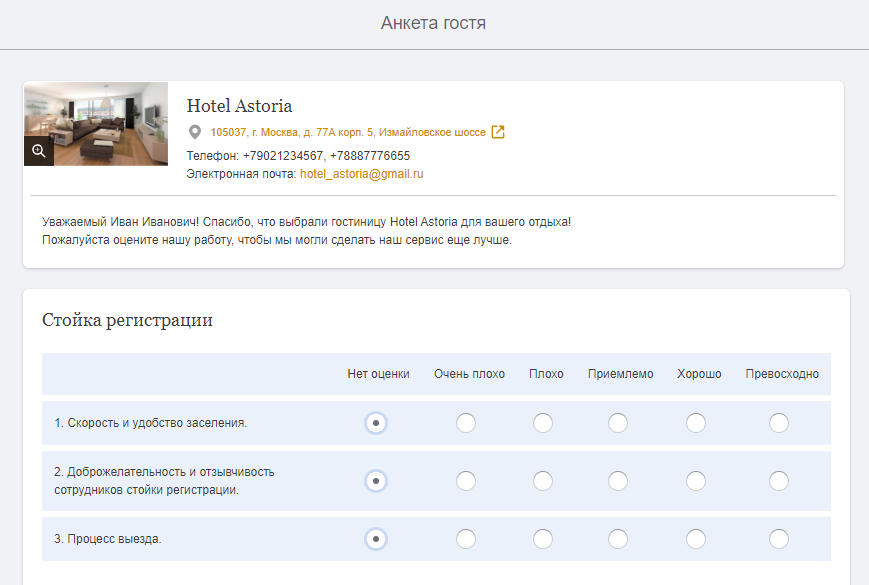Click the hotel_astoria@gmail.ru email link
Viewport: 869px width, 585px height.
click(361, 174)
